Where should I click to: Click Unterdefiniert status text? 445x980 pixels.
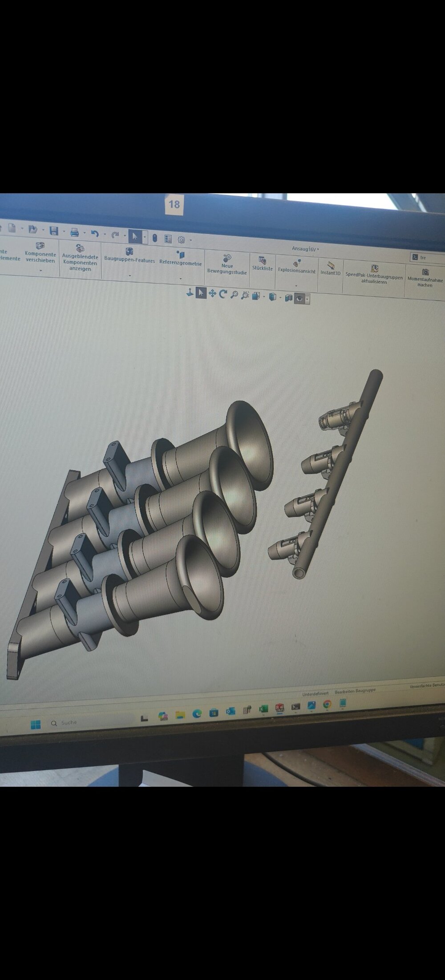316,694
